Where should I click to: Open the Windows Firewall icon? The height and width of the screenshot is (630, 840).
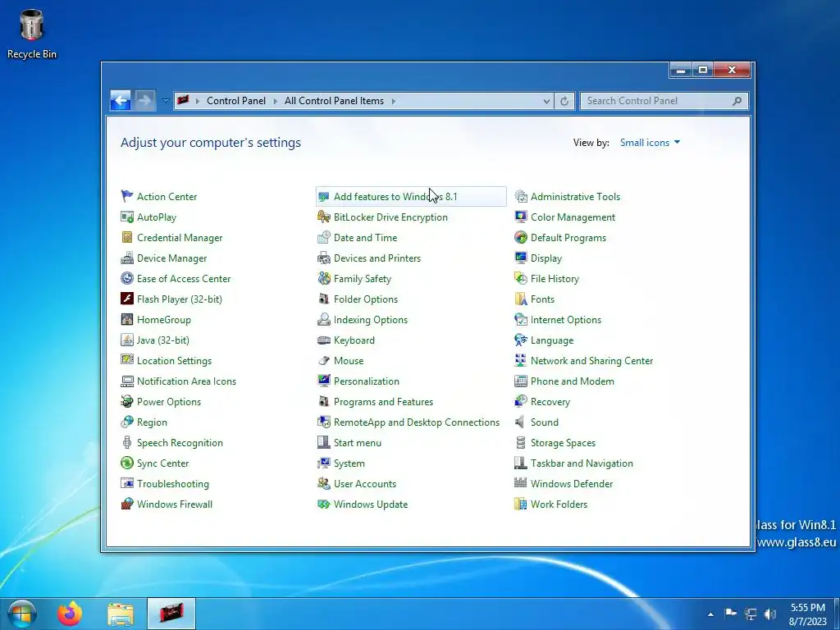coord(127,504)
